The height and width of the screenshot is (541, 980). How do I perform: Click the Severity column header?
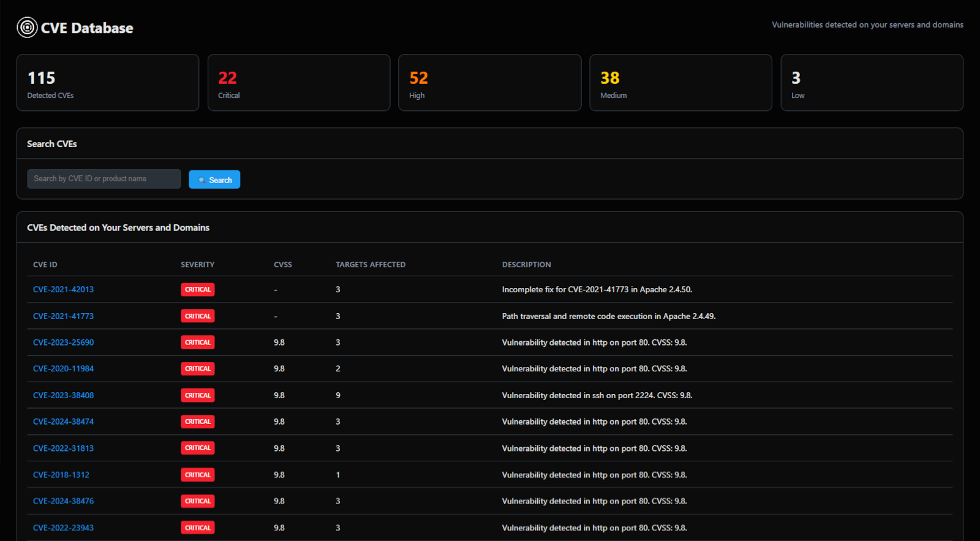[x=197, y=265]
